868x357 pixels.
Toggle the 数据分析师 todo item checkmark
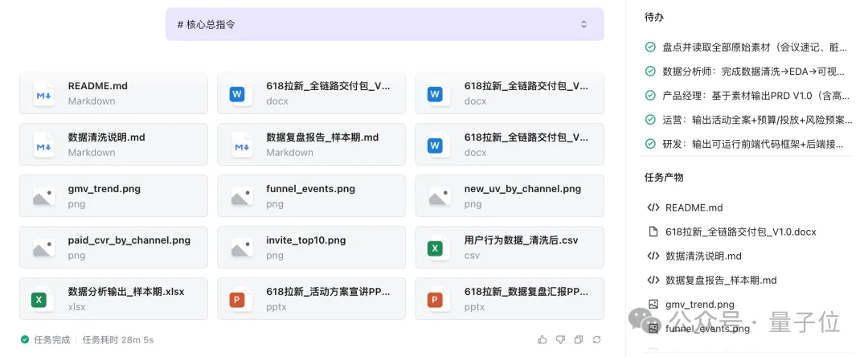650,72
